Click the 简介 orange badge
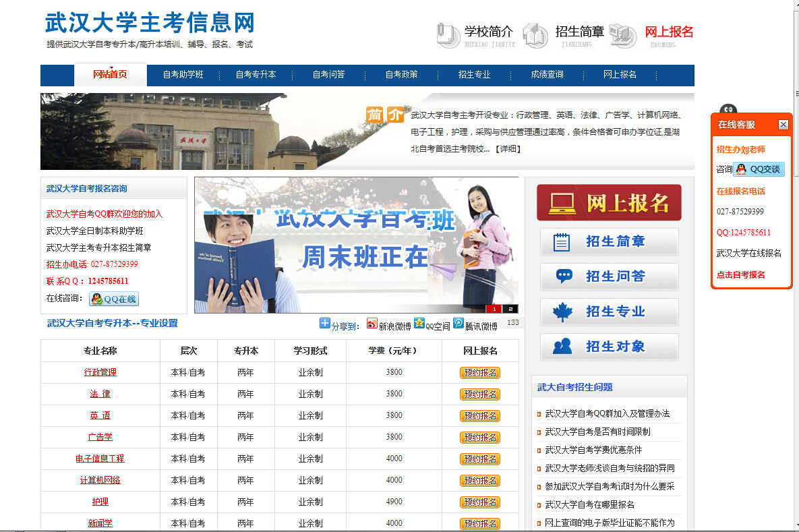 384,115
